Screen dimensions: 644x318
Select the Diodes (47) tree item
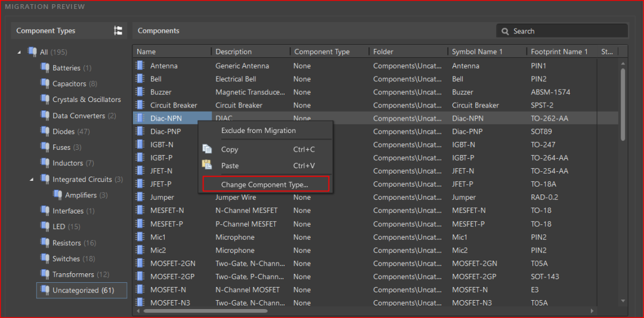coord(71,131)
